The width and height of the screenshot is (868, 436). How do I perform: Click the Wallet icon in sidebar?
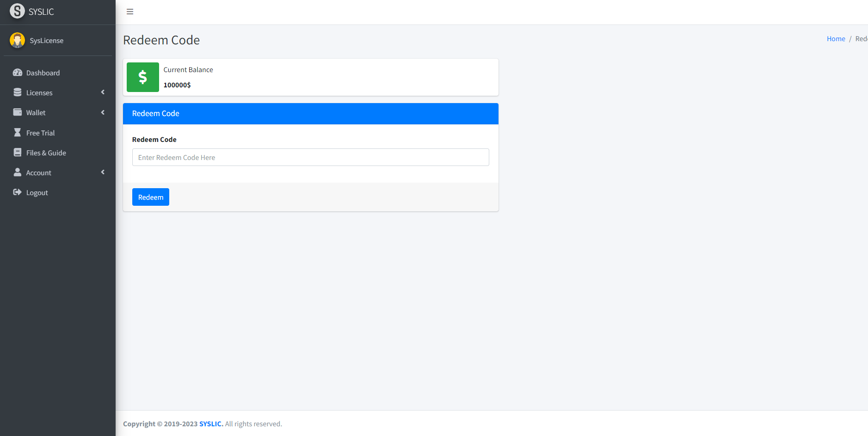(x=18, y=112)
